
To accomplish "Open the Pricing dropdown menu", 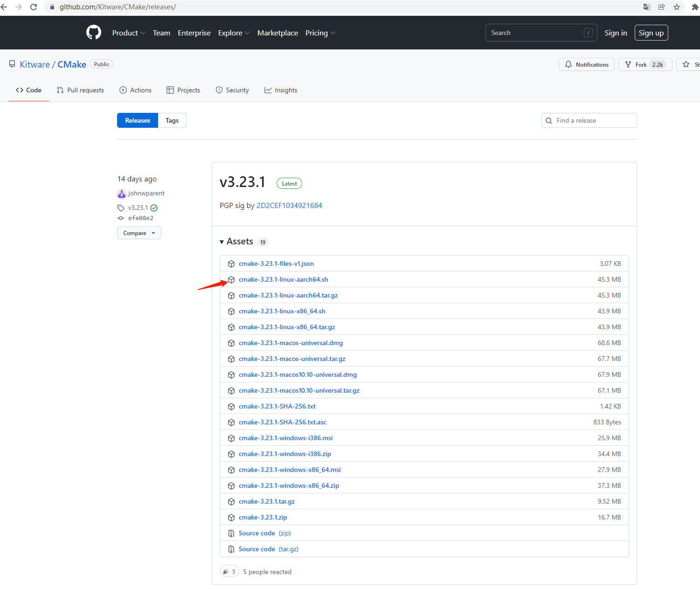I will coord(320,33).
